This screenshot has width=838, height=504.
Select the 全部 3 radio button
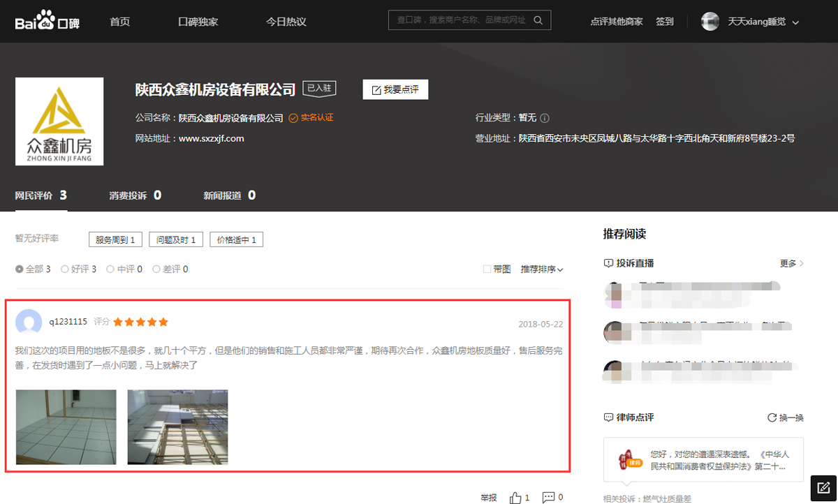tap(20, 269)
